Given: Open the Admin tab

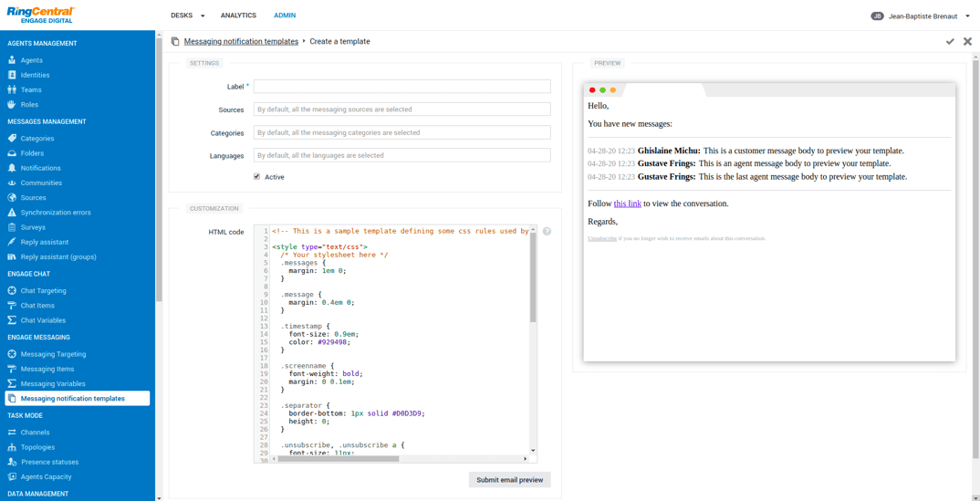Looking at the screenshot, I should pos(285,16).
